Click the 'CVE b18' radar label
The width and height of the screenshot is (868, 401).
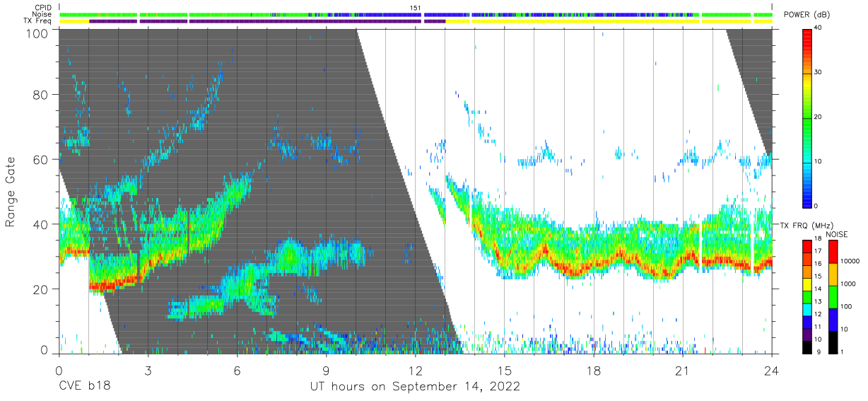(85, 387)
